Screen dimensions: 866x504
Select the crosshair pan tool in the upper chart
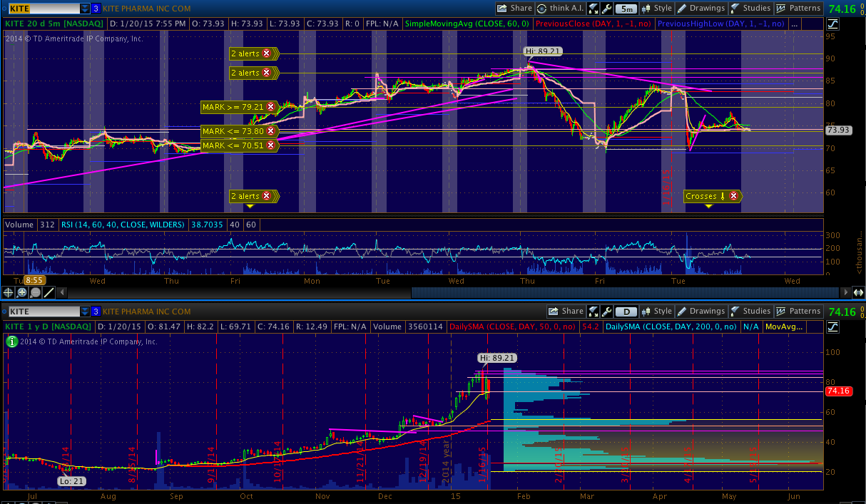click(x=9, y=292)
